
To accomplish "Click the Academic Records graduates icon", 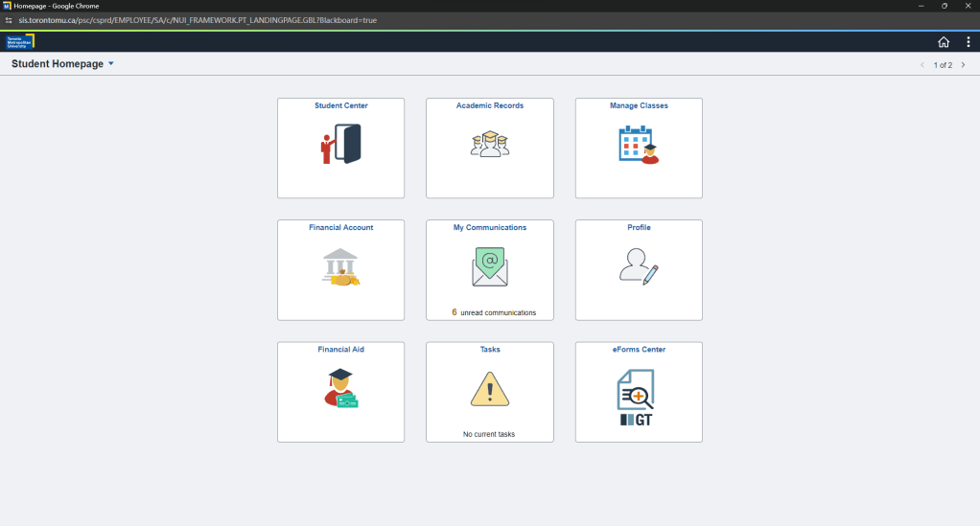I will [489, 144].
